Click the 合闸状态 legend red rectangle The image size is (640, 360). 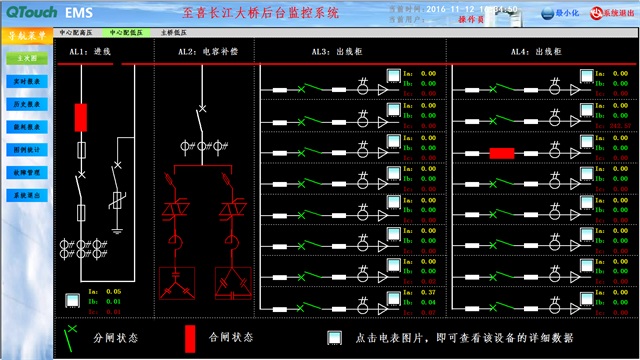tap(190, 339)
